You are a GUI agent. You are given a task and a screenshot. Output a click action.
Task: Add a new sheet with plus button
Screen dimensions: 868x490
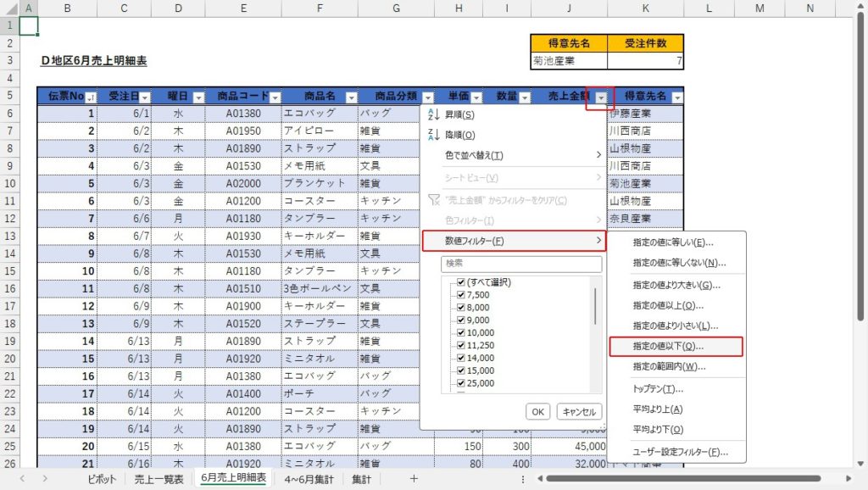point(414,479)
